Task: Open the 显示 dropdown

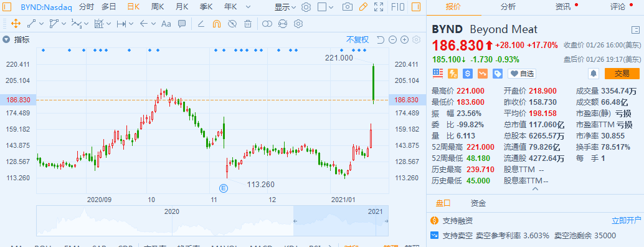Action: click(285, 7)
